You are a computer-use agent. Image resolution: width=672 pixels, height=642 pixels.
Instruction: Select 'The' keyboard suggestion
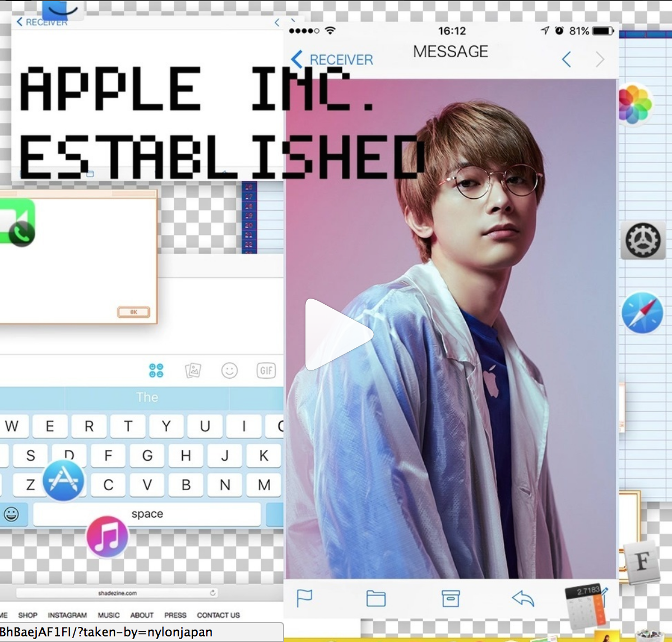147,397
